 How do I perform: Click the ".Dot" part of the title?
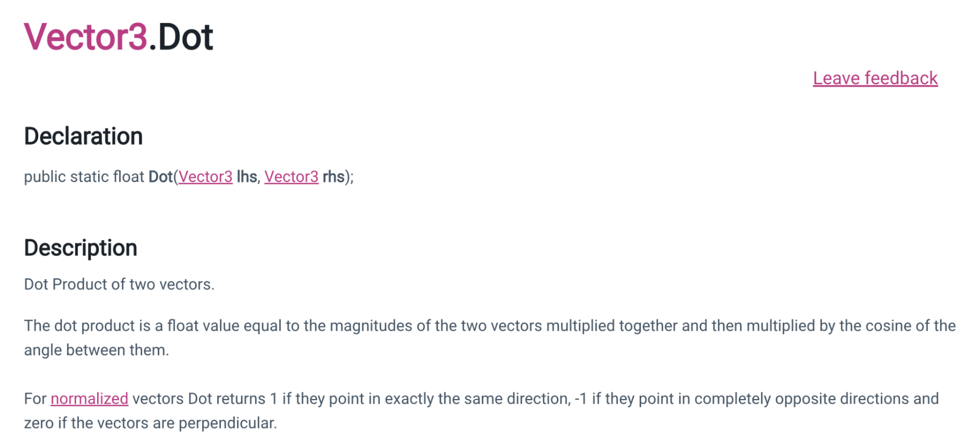[x=181, y=37]
